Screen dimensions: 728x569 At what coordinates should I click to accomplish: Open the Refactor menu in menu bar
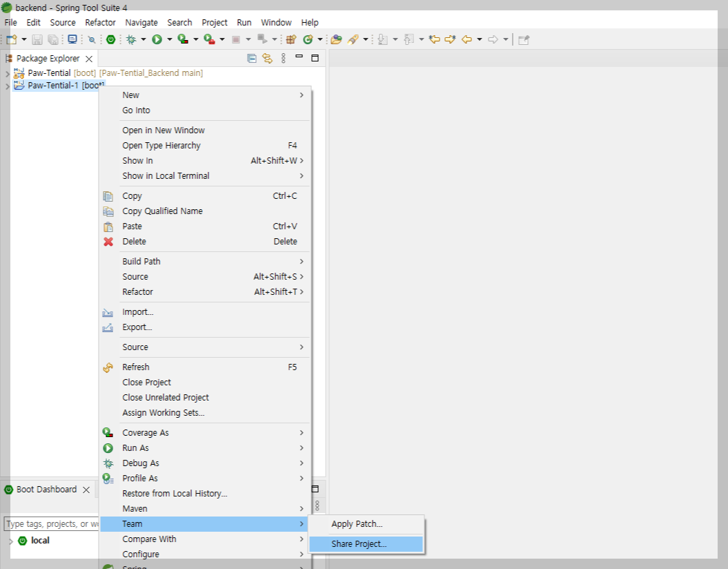pos(100,22)
